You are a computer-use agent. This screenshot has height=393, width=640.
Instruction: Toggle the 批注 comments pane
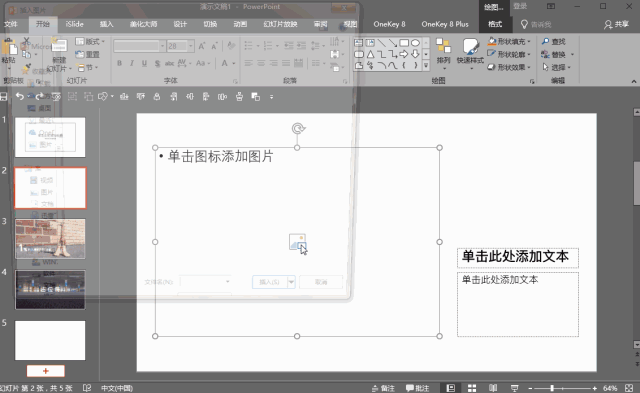pos(418,388)
